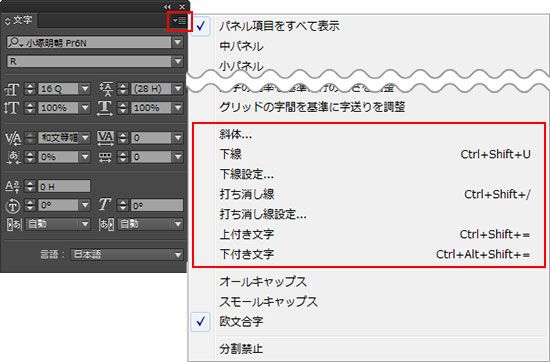Screen dimensions: 550x362
Task: Click the font search magnifier icon
Action: (15, 42)
